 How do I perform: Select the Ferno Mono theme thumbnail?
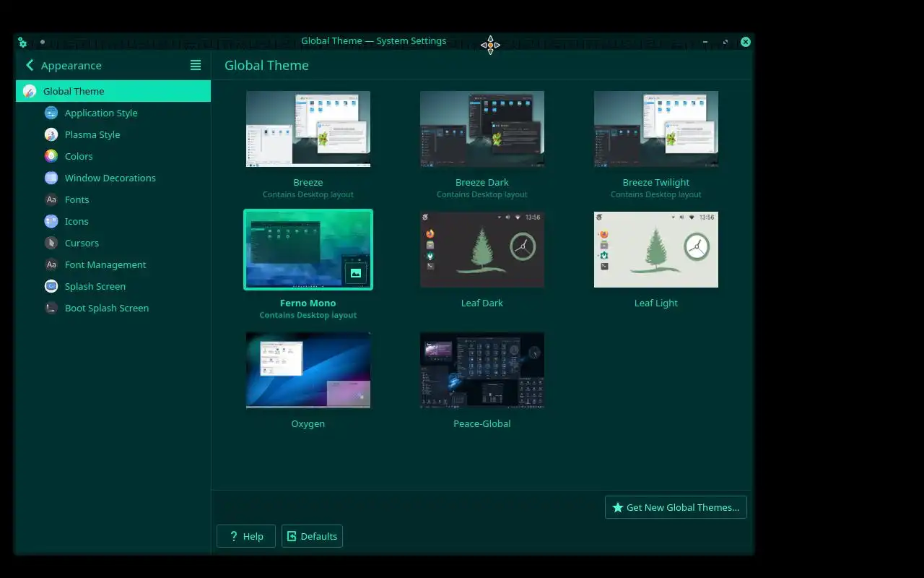tap(308, 249)
